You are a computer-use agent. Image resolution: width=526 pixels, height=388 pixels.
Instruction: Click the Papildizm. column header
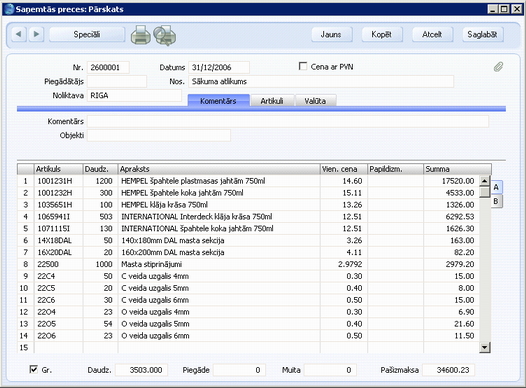396,169
